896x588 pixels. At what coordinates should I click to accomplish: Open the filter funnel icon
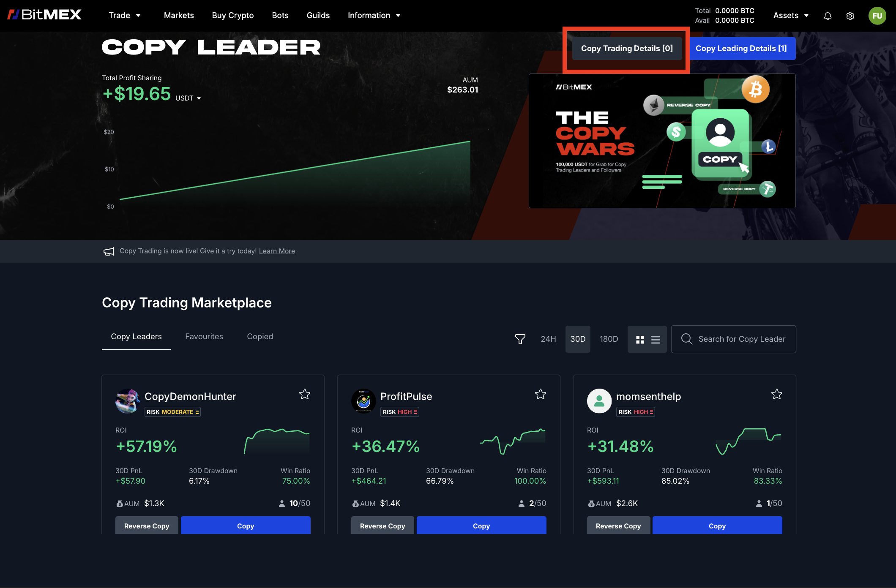[520, 339]
